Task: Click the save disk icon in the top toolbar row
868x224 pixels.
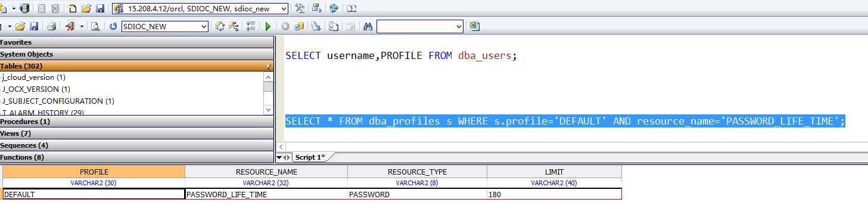Action: pyautogui.click(x=100, y=8)
